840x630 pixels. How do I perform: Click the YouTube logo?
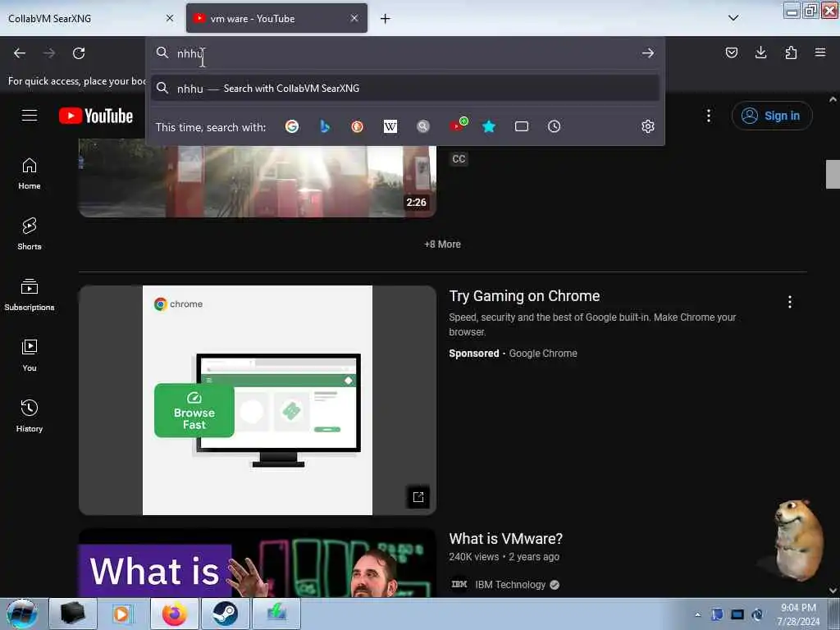96,116
